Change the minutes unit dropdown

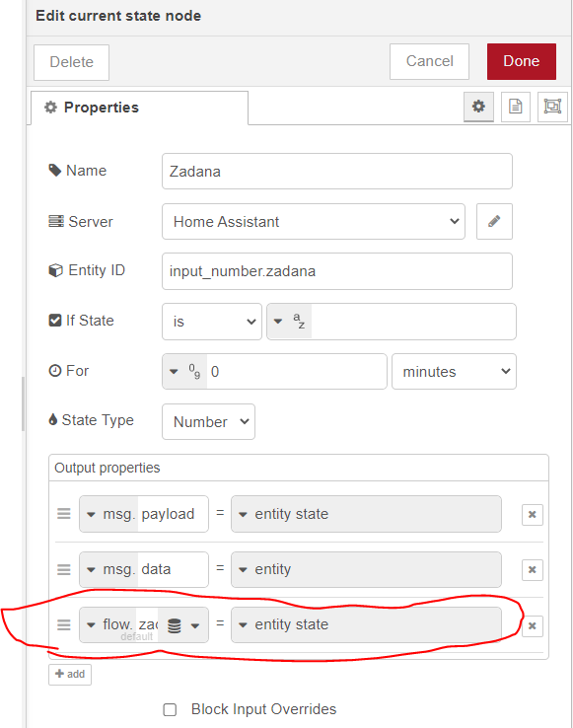click(x=454, y=372)
